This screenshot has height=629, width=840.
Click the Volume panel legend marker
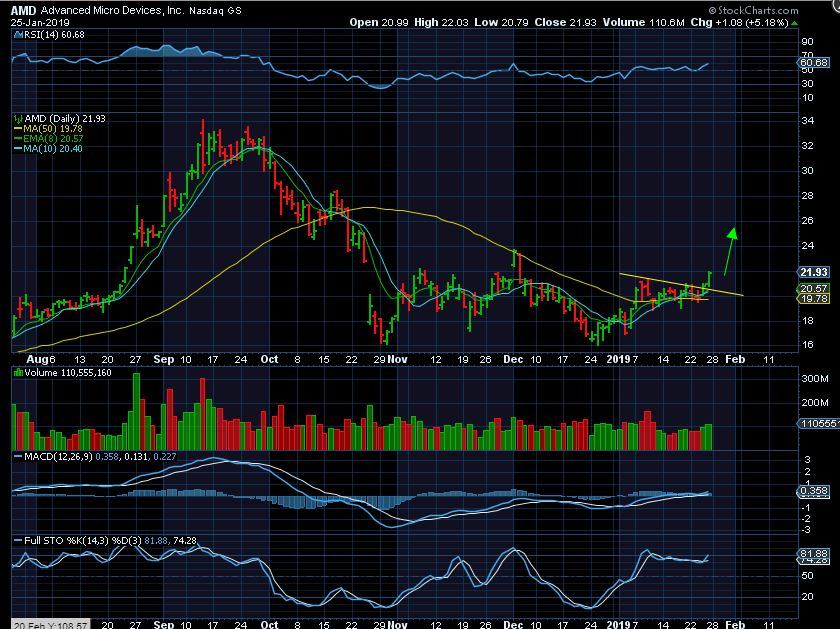15,372
